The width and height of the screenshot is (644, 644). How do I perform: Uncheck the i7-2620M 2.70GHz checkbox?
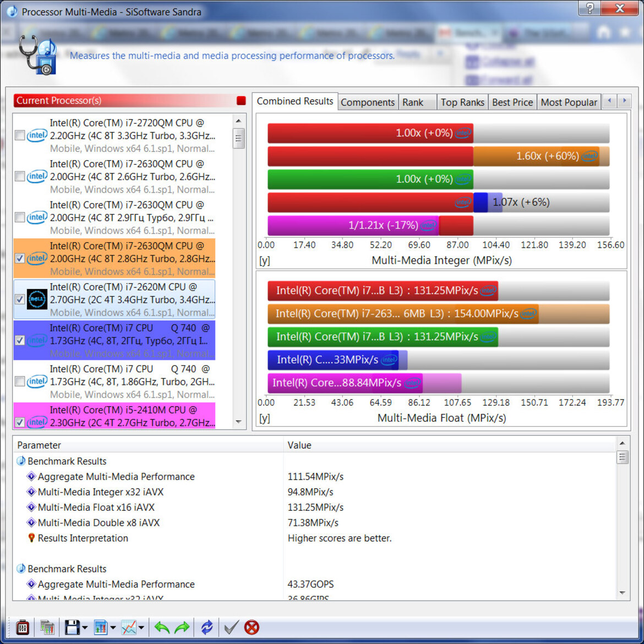[x=20, y=299]
